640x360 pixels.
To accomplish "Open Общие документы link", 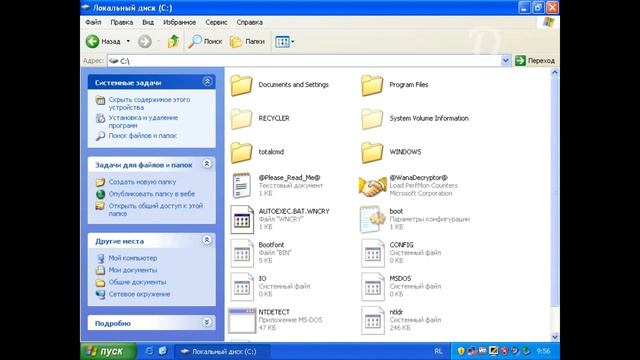I will pos(137,282).
